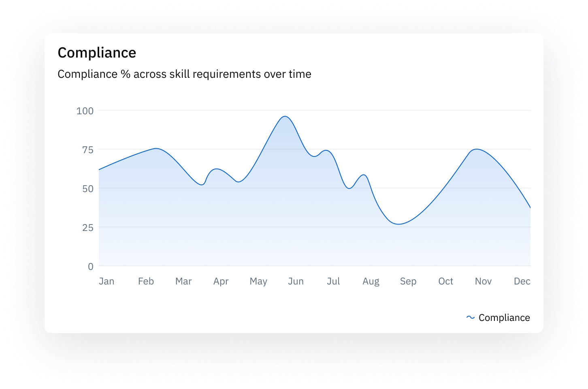588x389 pixels.
Task: Select the Apr month axis label
Action: [x=221, y=281]
